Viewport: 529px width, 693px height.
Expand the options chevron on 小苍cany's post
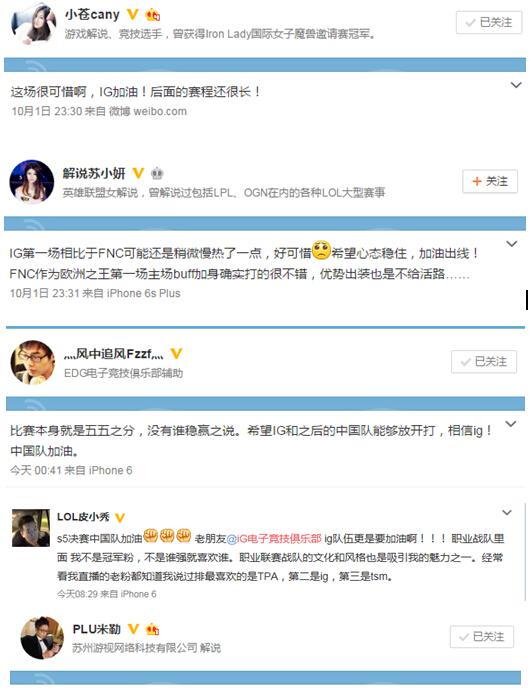pos(516,85)
